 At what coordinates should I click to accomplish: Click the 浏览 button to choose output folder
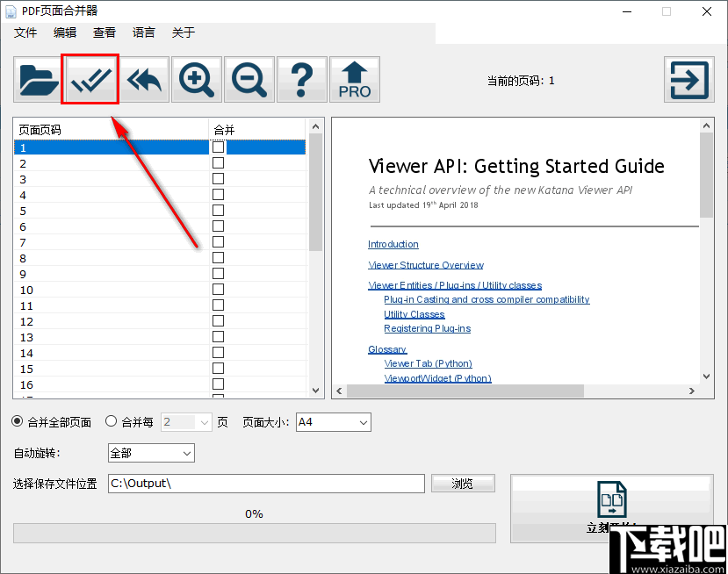click(463, 483)
